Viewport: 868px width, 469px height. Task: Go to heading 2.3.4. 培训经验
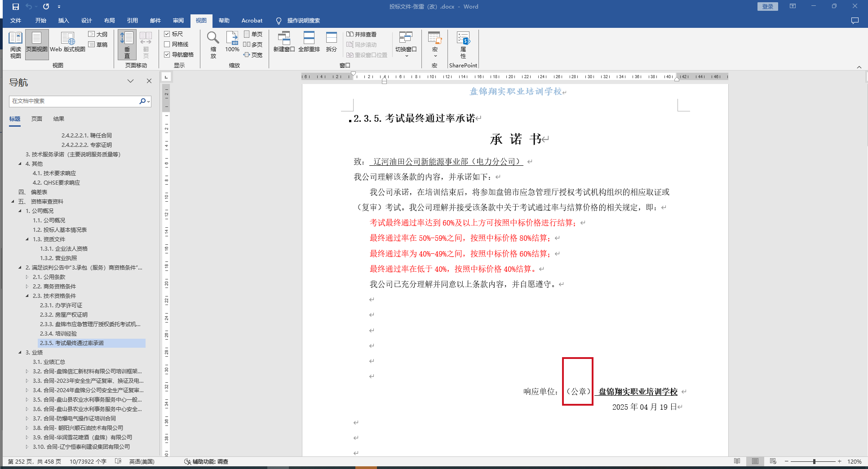click(58, 334)
